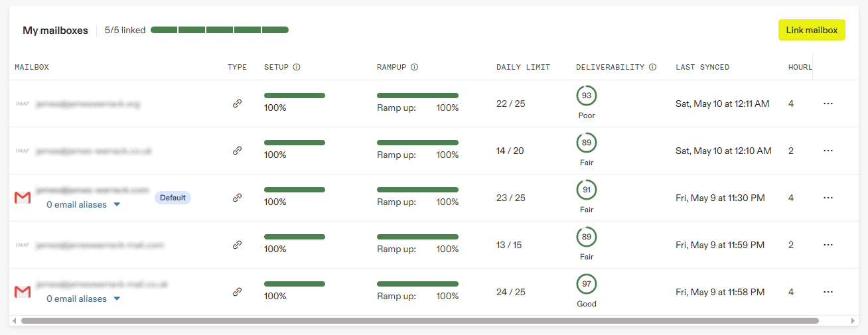Click 'Fri, May 9 at 11:30 PM' sync time

click(x=720, y=198)
